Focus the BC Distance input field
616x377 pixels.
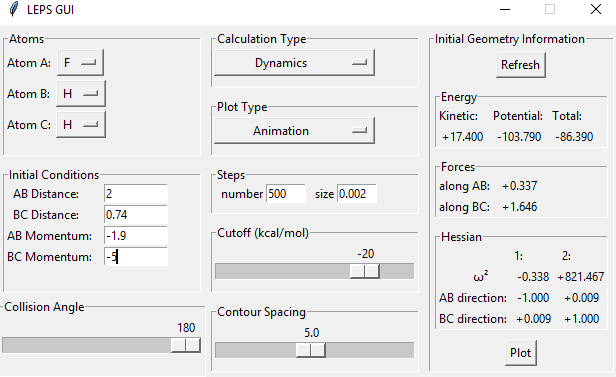[x=136, y=215]
